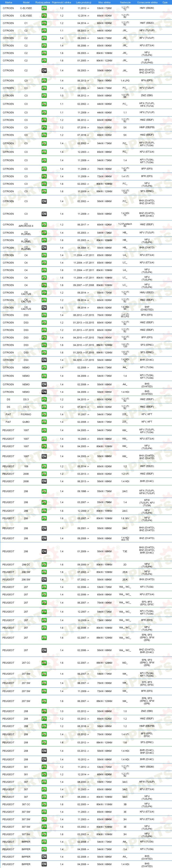172x868 pixels.
Task: Click petrol icon in Peugeot 1007 10.2005 row
Action: 44,439
